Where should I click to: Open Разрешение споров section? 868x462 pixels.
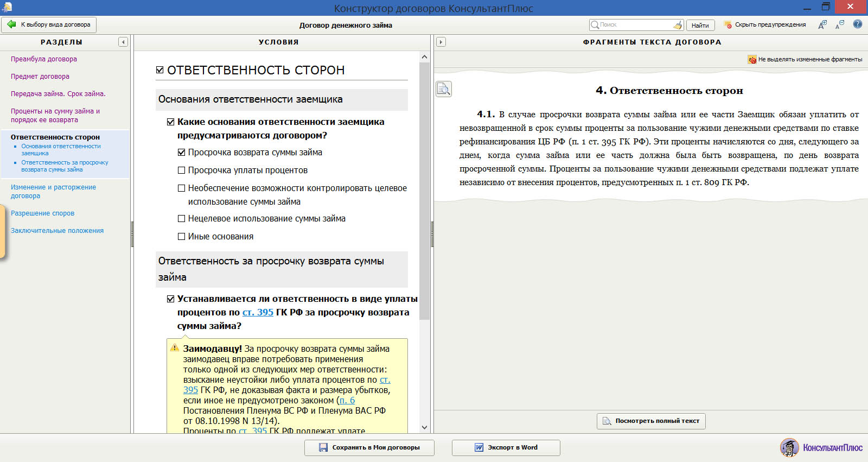tap(42, 213)
